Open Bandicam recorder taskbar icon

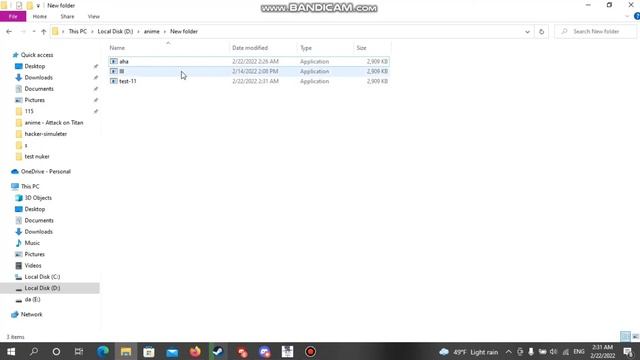pyautogui.click(x=310, y=351)
